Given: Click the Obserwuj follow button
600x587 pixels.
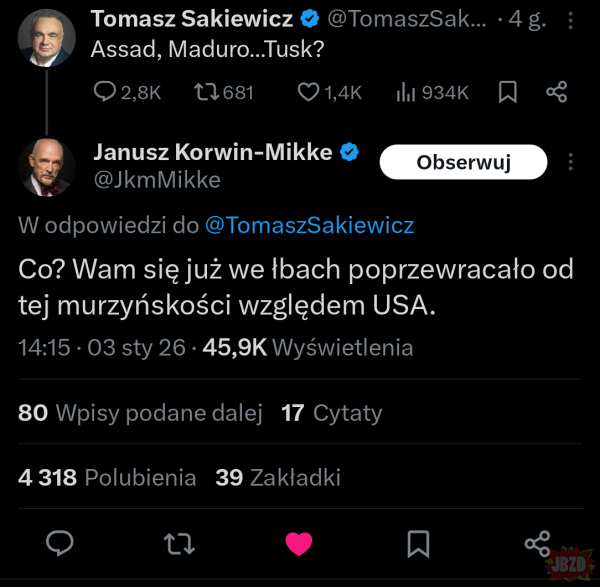Looking at the screenshot, I should 463,162.
